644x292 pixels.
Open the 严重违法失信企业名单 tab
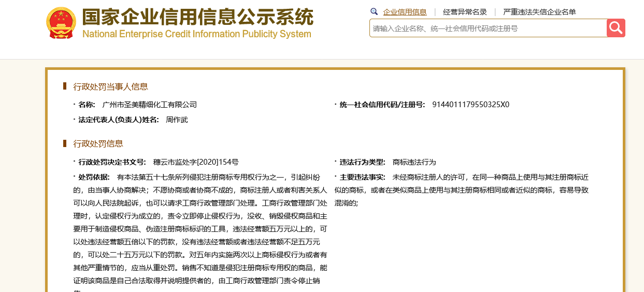pos(539,12)
